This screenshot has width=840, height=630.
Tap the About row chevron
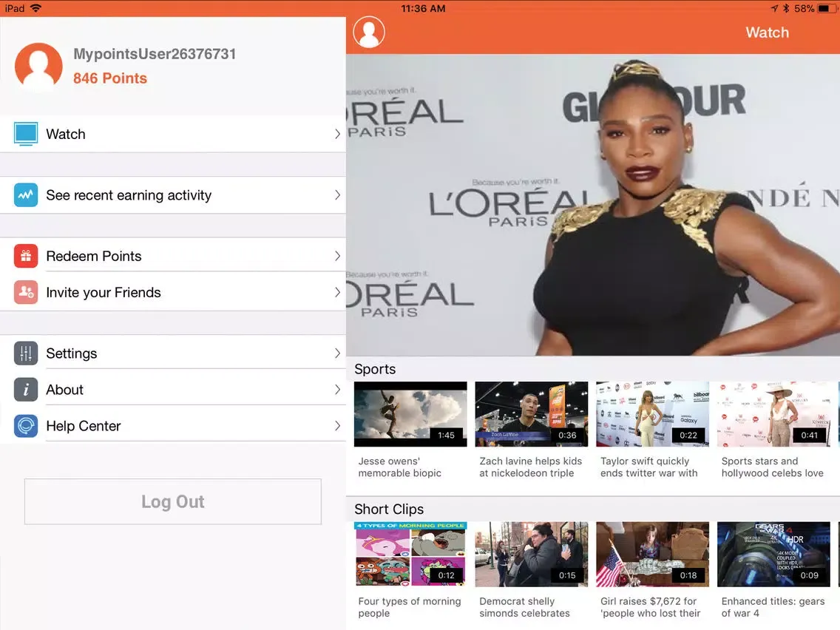(337, 390)
